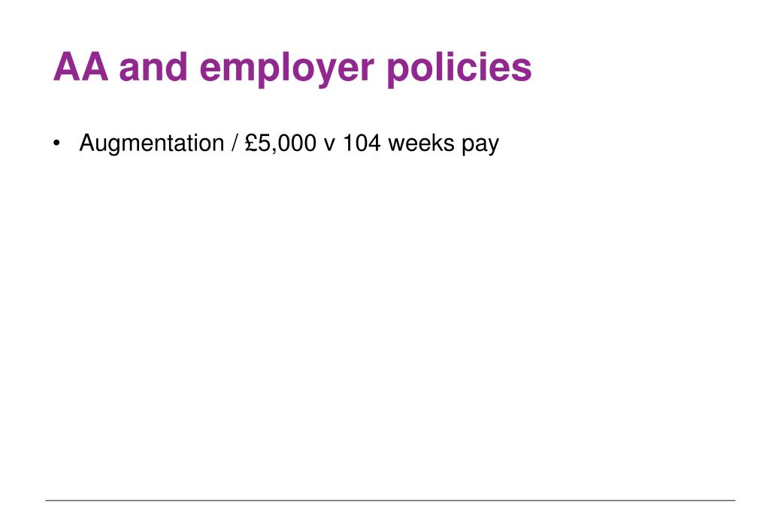Image resolution: width=769 pixels, height=532 pixels.
Task: Click the word 'weeks' in the bullet
Action: click(x=421, y=144)
